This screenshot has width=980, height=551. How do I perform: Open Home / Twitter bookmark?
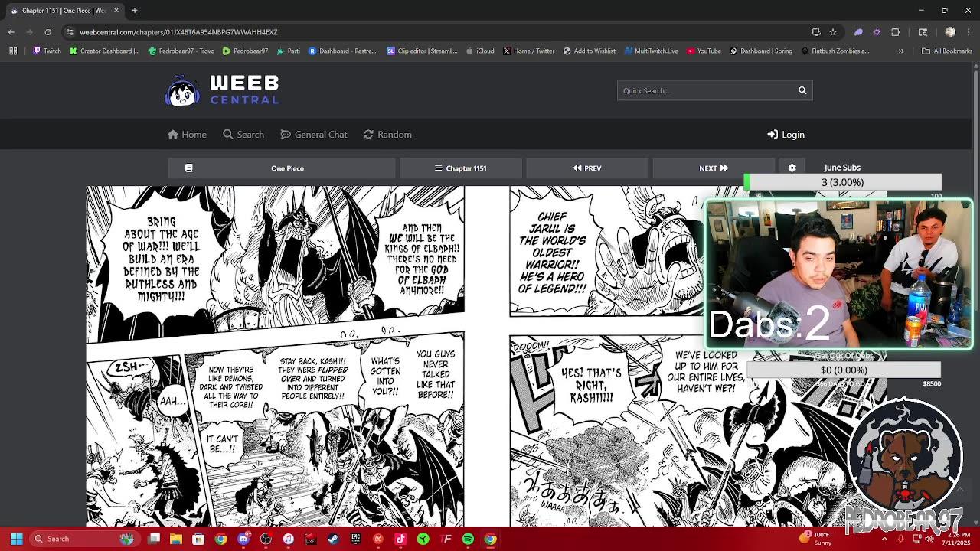tap(528, 51)
